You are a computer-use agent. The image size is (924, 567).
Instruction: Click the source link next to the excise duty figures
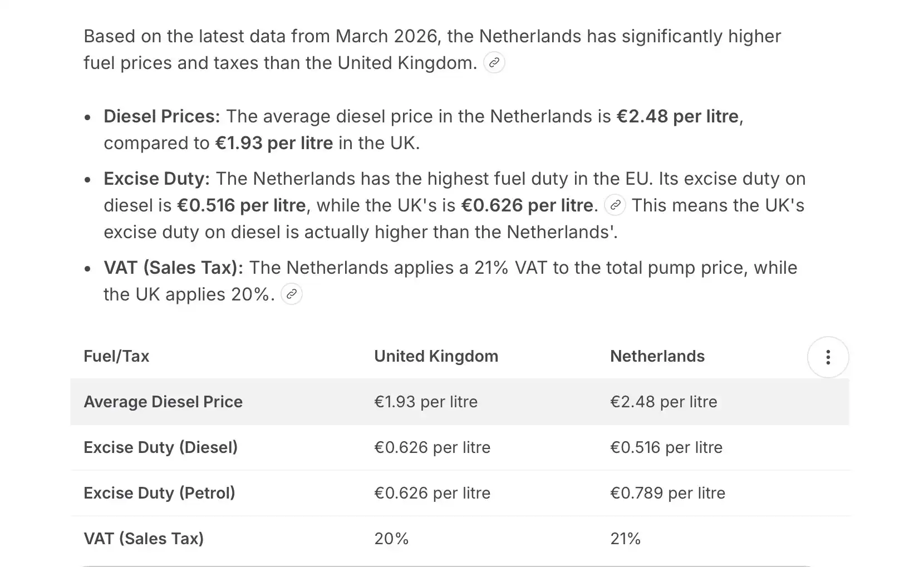615,205
